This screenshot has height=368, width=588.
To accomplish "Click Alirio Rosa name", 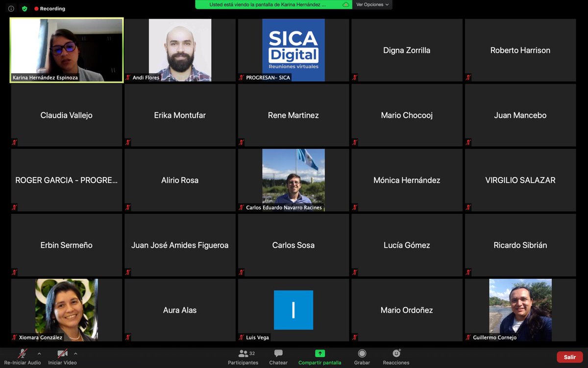I will 180,180.
